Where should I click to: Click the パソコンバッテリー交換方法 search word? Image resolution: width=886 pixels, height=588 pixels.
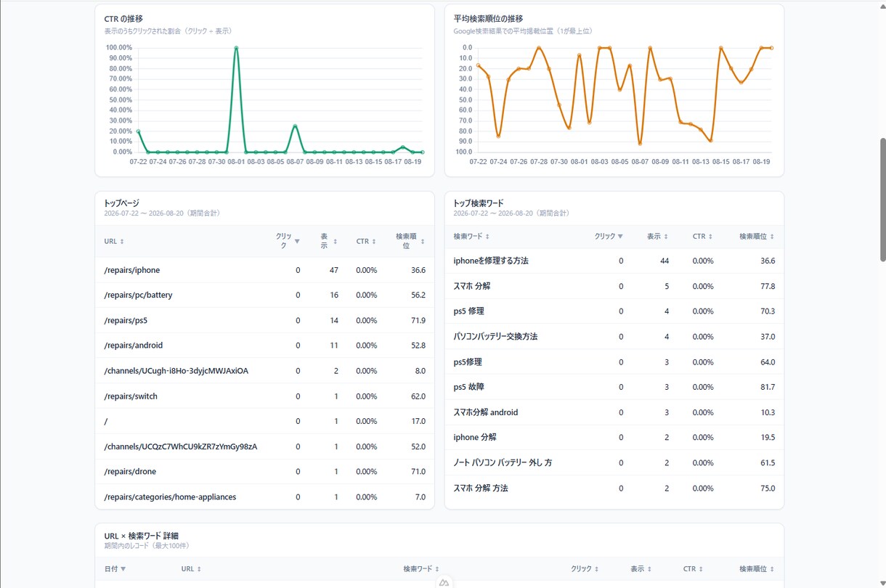point(495,337)
